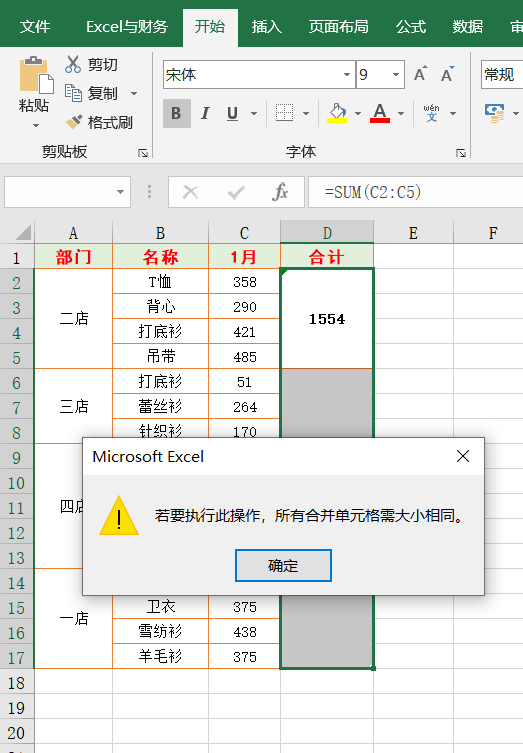Select the cell with value 485
This screenshot has height=753, width=523.
pyautogui.click(x=244, y=356)
